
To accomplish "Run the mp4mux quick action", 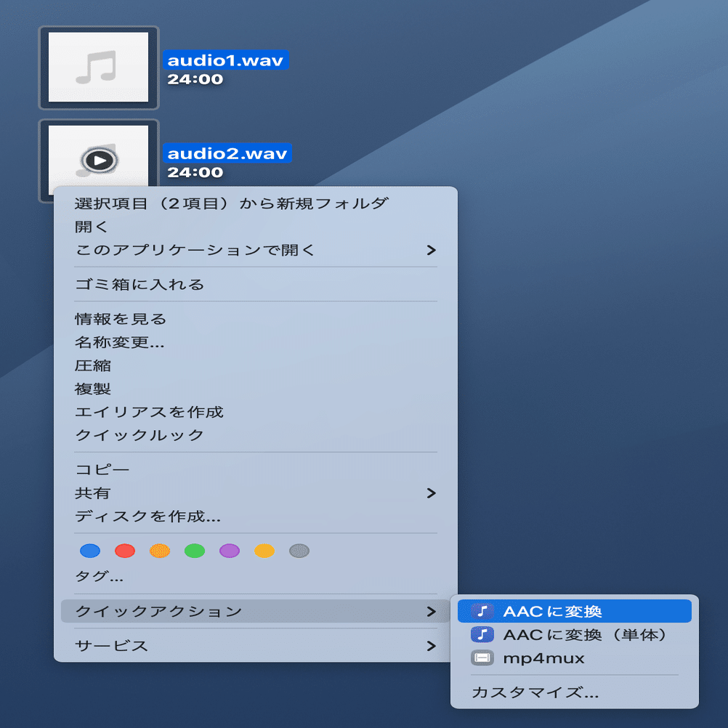I will point(552,658).
